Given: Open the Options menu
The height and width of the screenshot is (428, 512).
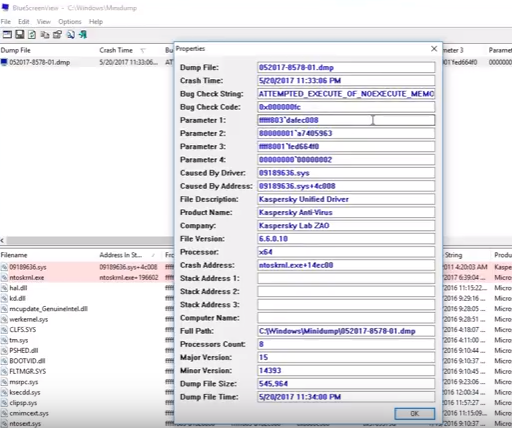Looking at the screenshot, I should click(x=70, y=22).
